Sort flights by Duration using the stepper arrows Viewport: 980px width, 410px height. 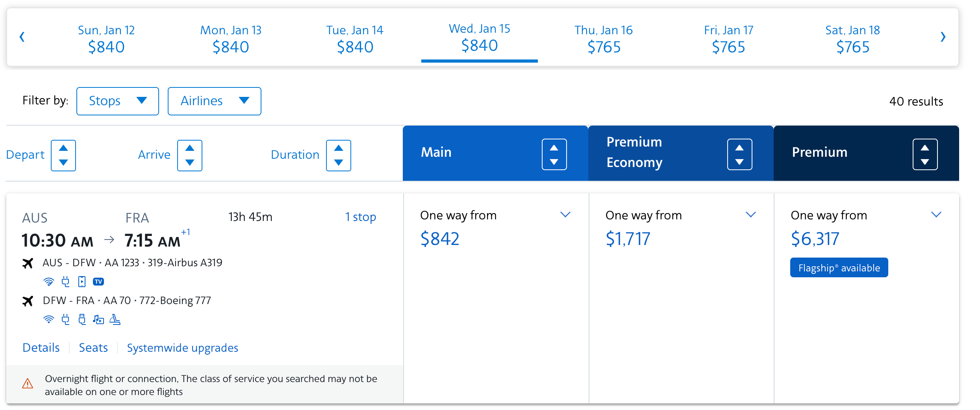338,155
